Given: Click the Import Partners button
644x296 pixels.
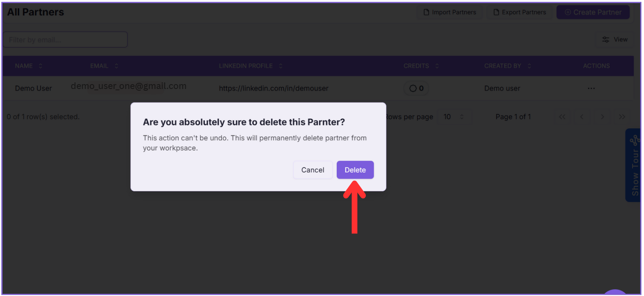Looking at the screenshot, I should coord(449,12).
